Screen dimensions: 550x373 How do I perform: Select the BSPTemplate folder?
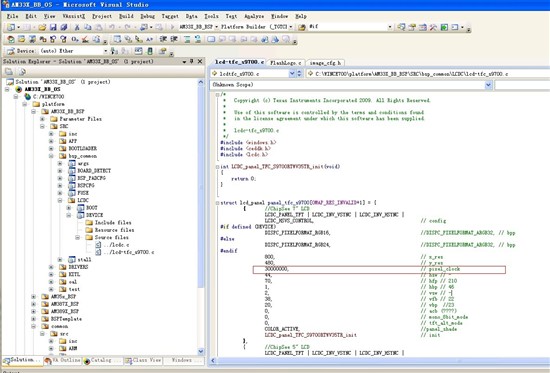[66, 319]
